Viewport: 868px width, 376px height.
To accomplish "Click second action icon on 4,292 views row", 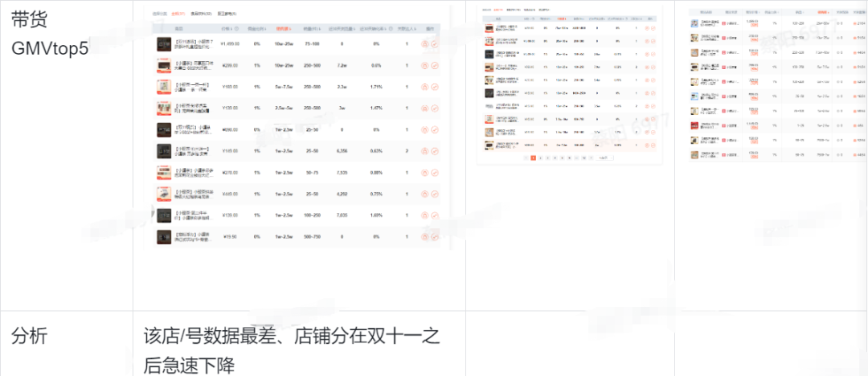I will click(434, 194).
